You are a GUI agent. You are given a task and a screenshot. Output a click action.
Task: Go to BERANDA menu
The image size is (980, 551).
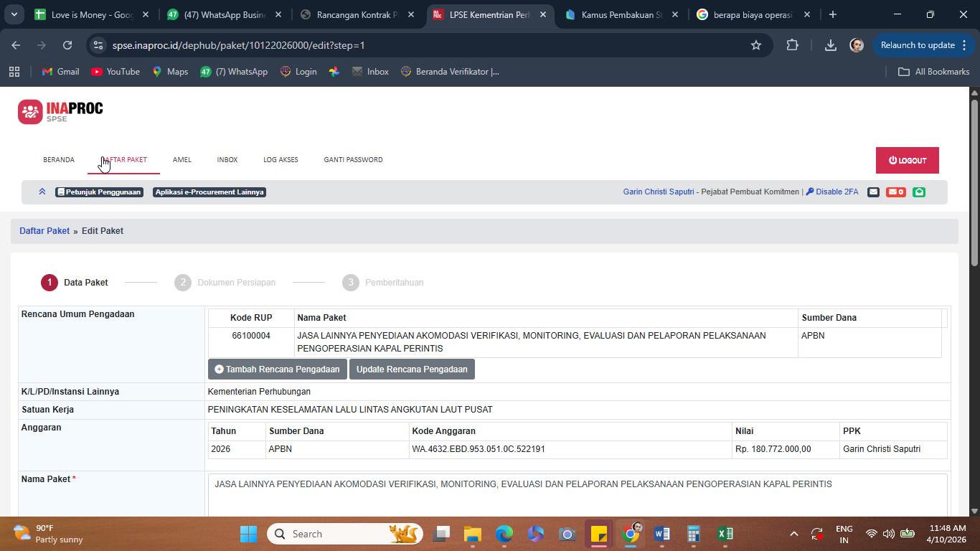[x=59, y=160]
